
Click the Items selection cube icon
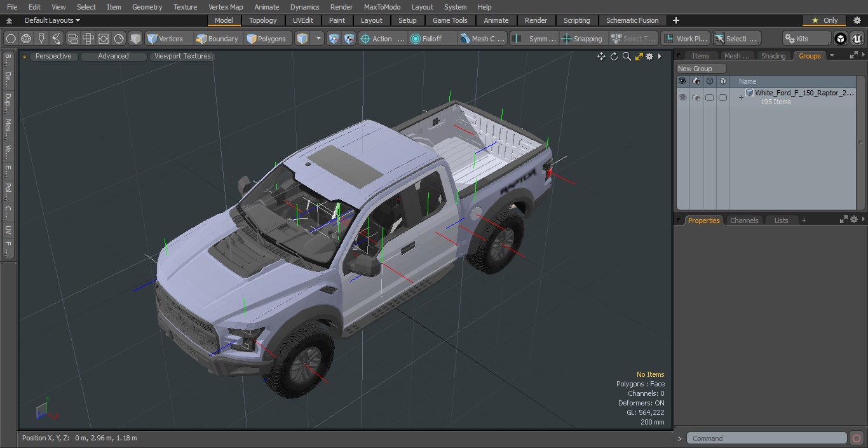[302, 39]
